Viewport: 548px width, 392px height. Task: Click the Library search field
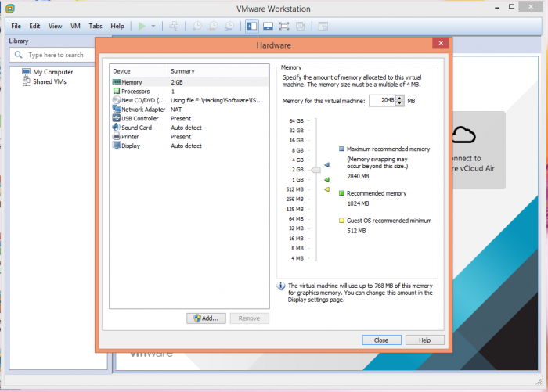tap(52, 56)
